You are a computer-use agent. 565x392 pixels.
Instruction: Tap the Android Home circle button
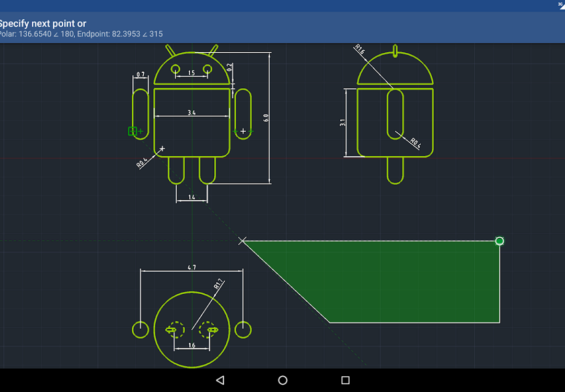click(283, 380)
